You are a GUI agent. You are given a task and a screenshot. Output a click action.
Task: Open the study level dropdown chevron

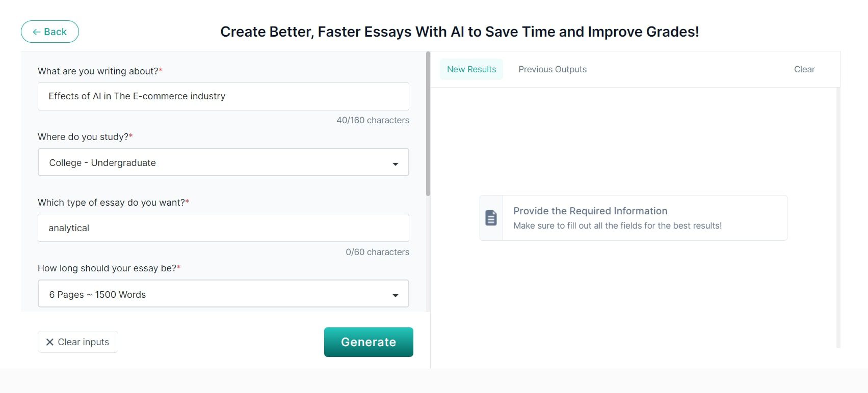coord(396,164)
